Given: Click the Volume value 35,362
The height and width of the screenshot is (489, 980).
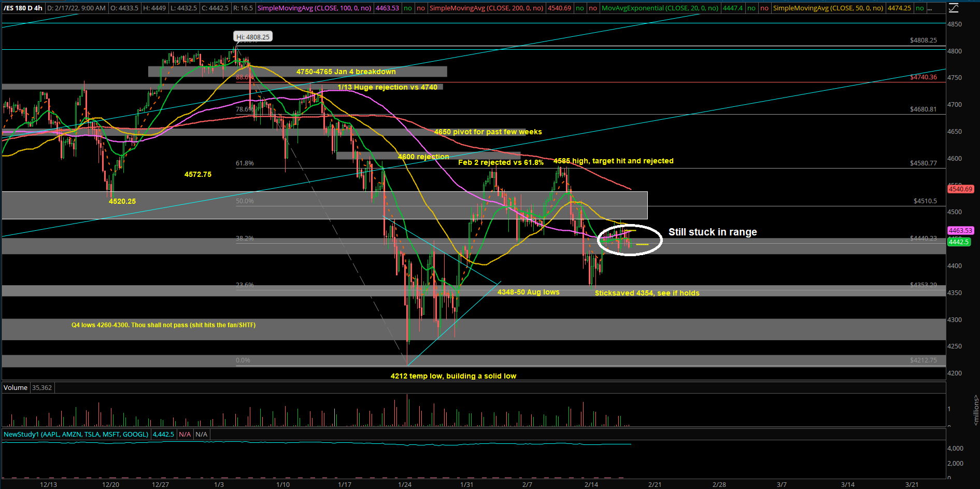Looking at the screenshot, I should [x=42, y=388].
